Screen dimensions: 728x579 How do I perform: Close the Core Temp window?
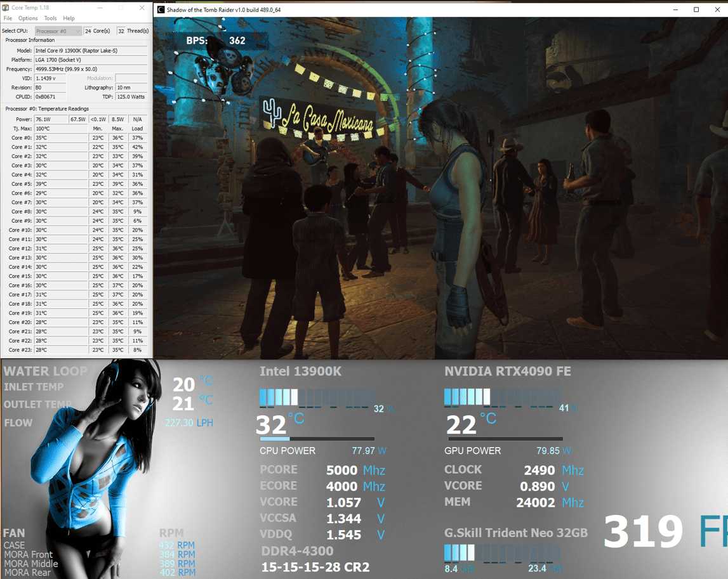click(x=142, y=8)
